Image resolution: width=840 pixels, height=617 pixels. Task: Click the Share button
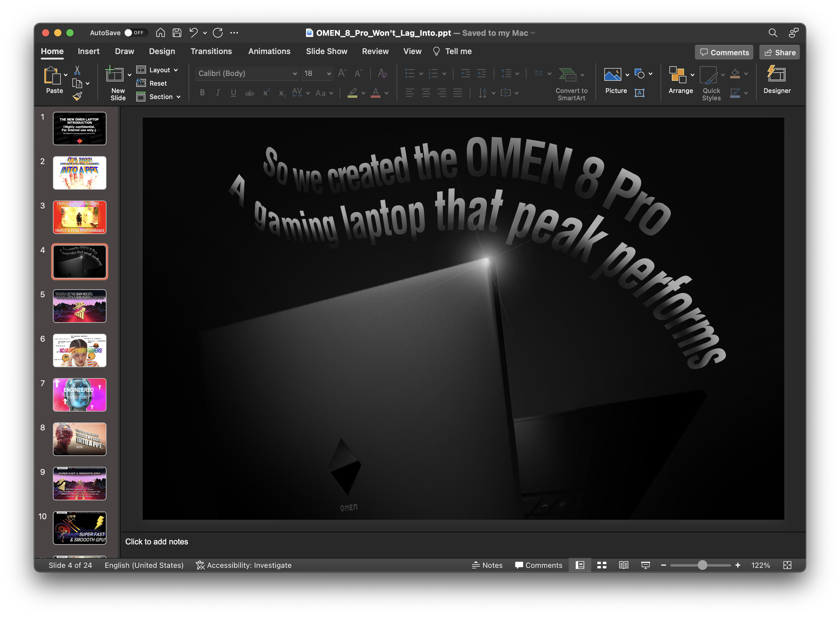[780, 52]
